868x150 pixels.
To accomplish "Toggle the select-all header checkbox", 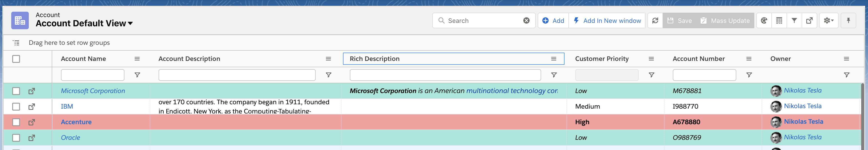I will coord(16,59).
